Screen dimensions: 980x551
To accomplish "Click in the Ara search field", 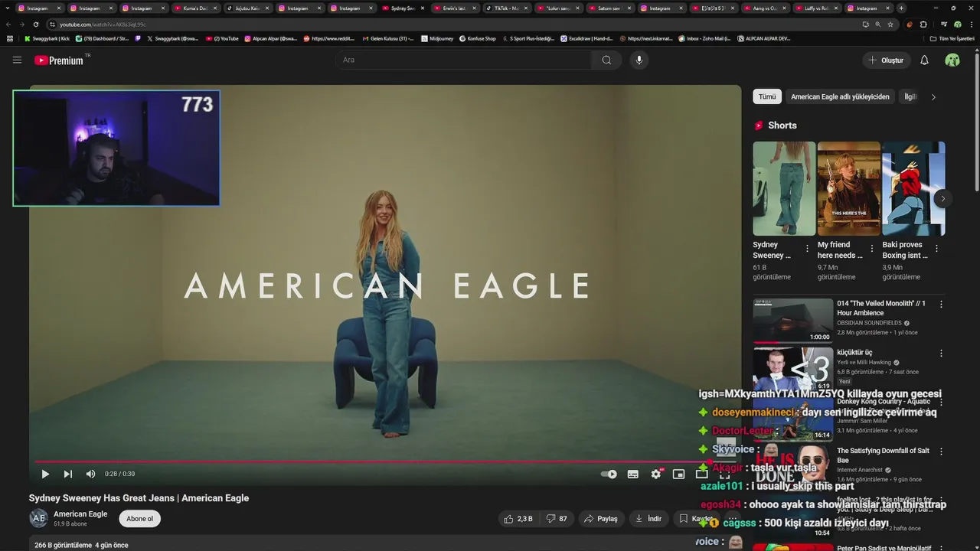I will click(x=463, y=60).
